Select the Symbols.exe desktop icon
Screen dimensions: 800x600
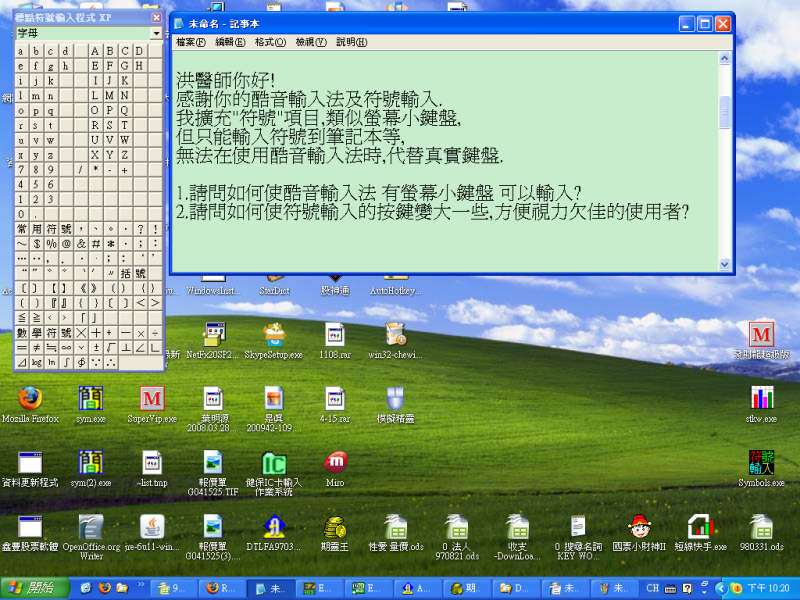(x=761, y=463)
